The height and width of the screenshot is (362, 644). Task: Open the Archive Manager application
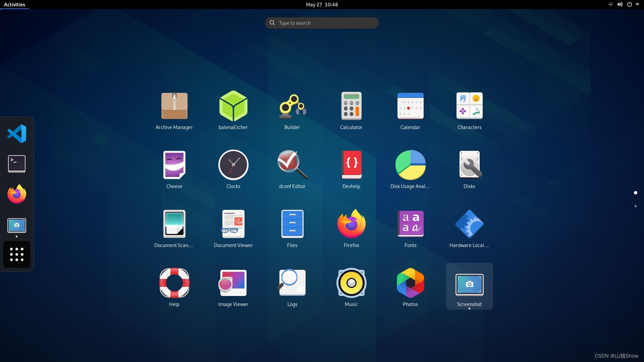[174, 106]
